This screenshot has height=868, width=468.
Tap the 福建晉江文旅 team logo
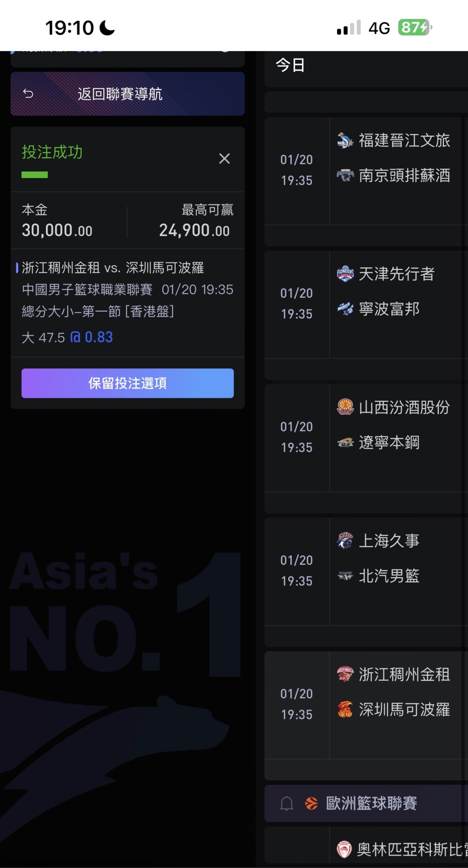click(x=345, y=140)
